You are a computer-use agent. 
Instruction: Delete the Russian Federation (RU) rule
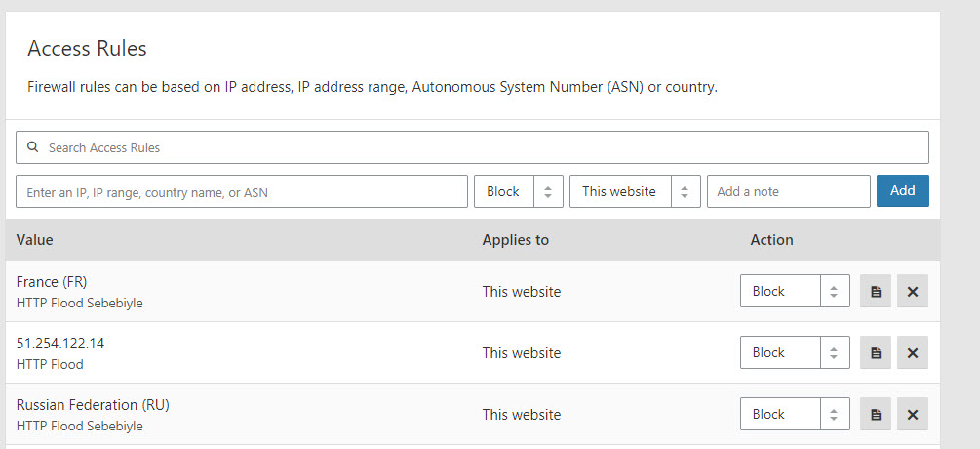point(912,415)
